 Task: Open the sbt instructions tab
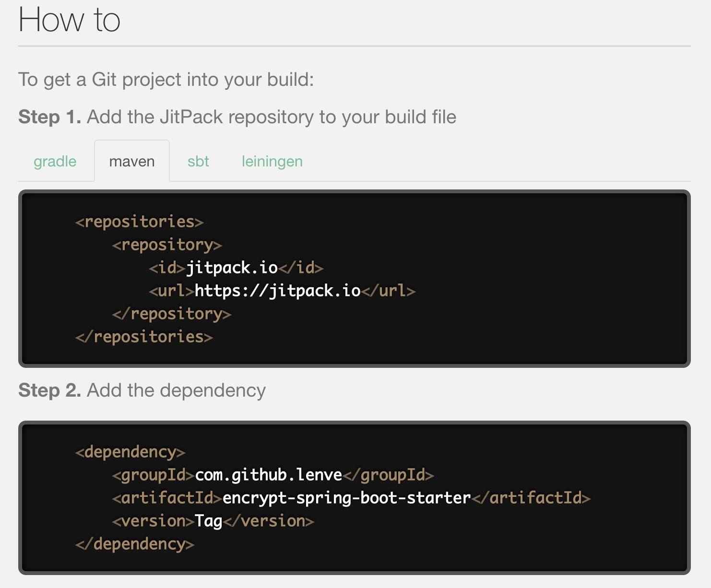[x=198, y=161]
